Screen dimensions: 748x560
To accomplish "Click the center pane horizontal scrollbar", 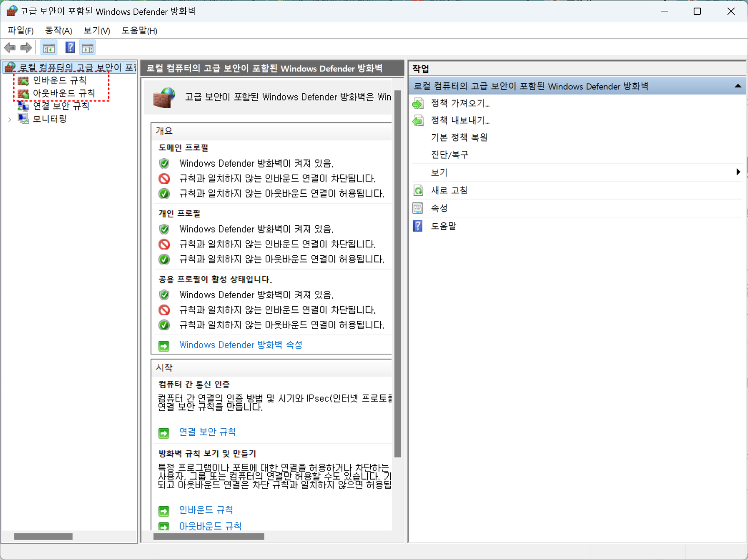I will tap(209, 537).
